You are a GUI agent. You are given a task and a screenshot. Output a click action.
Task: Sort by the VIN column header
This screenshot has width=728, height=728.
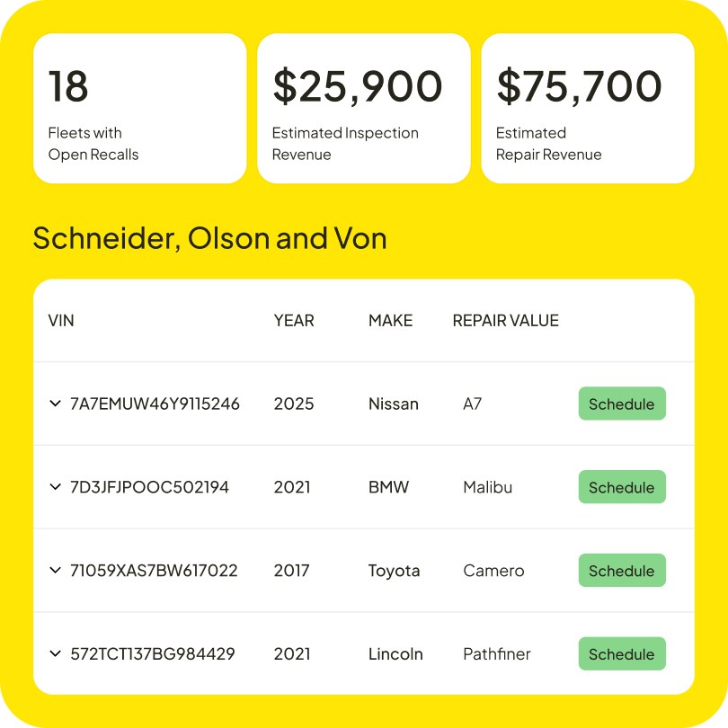61,321
